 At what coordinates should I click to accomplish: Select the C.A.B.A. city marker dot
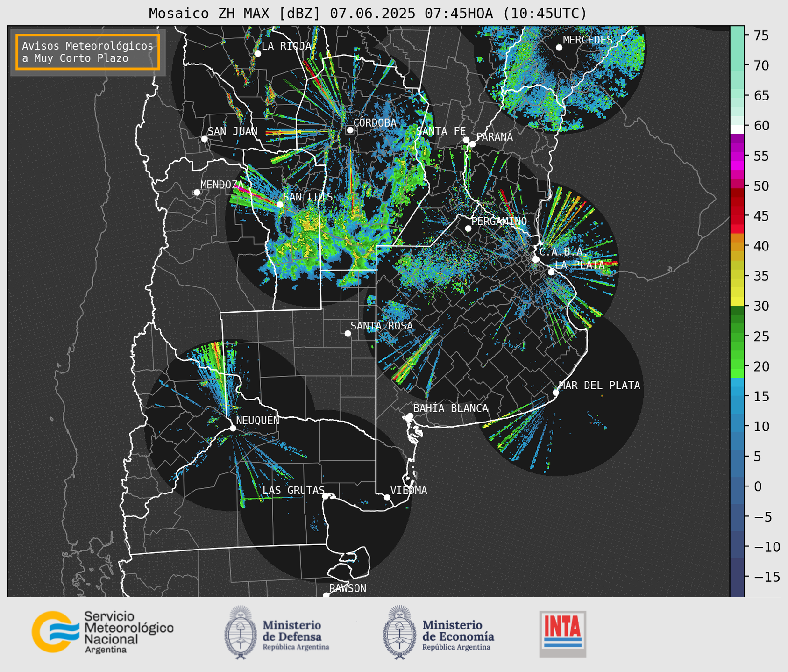pos(536,259)
